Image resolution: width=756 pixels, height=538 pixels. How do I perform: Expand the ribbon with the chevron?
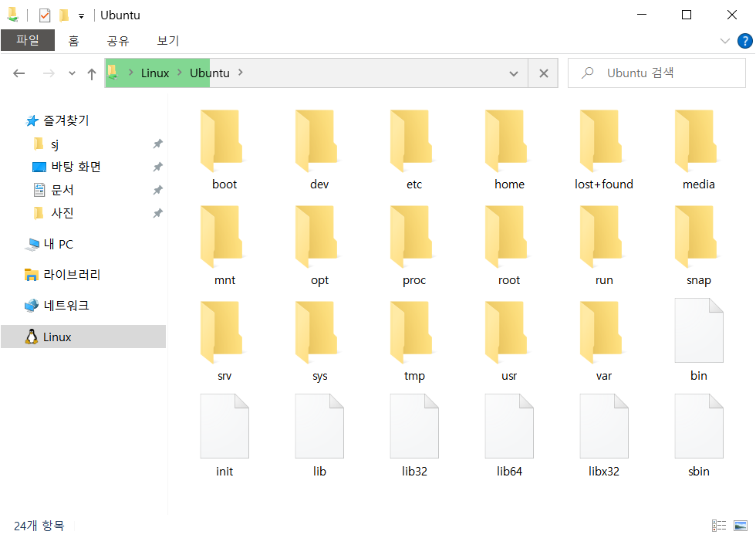pos(724,41)
